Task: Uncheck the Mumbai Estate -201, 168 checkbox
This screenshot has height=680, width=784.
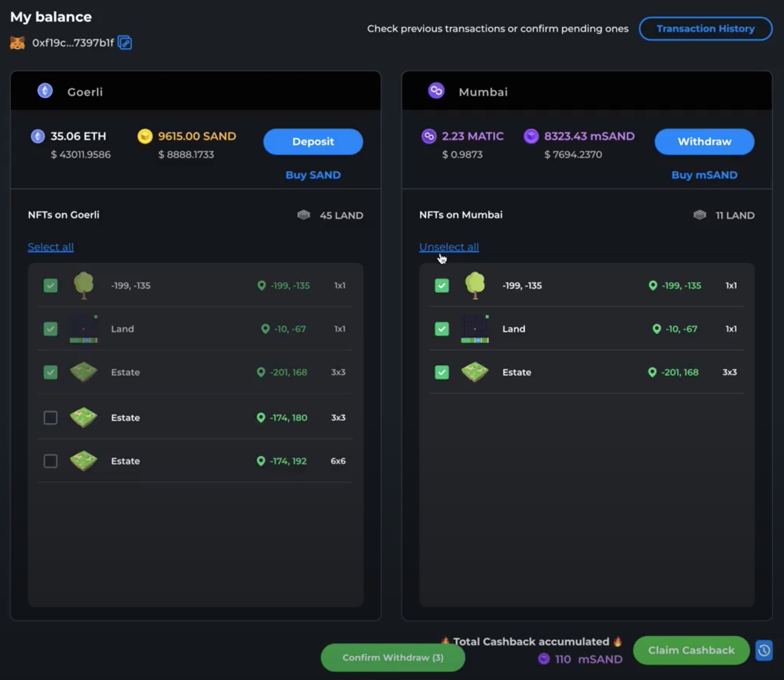Action: point(442,372)
